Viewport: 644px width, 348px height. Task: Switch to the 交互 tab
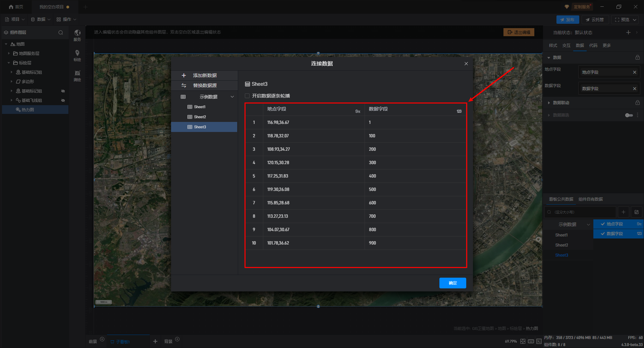566,46
